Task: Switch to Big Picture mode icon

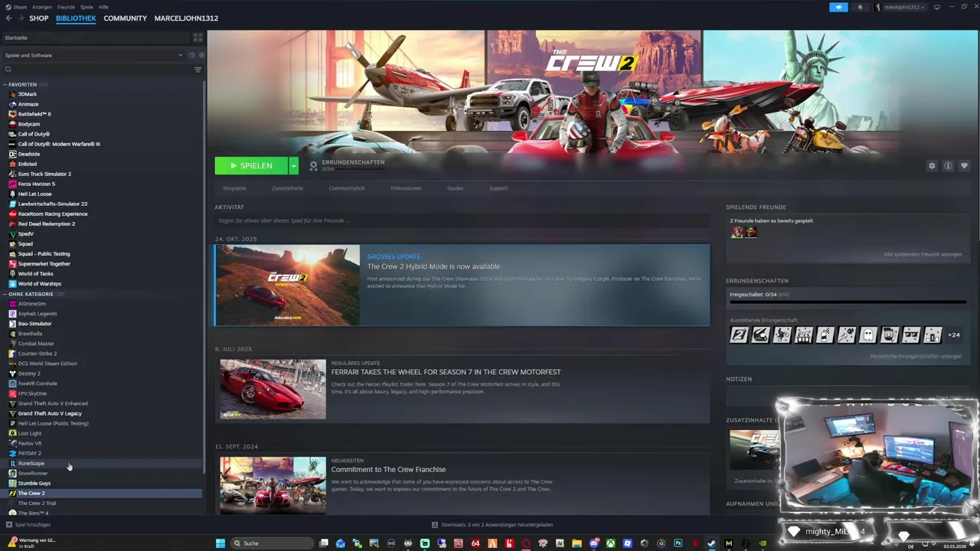Action: (x=936, y=7)
